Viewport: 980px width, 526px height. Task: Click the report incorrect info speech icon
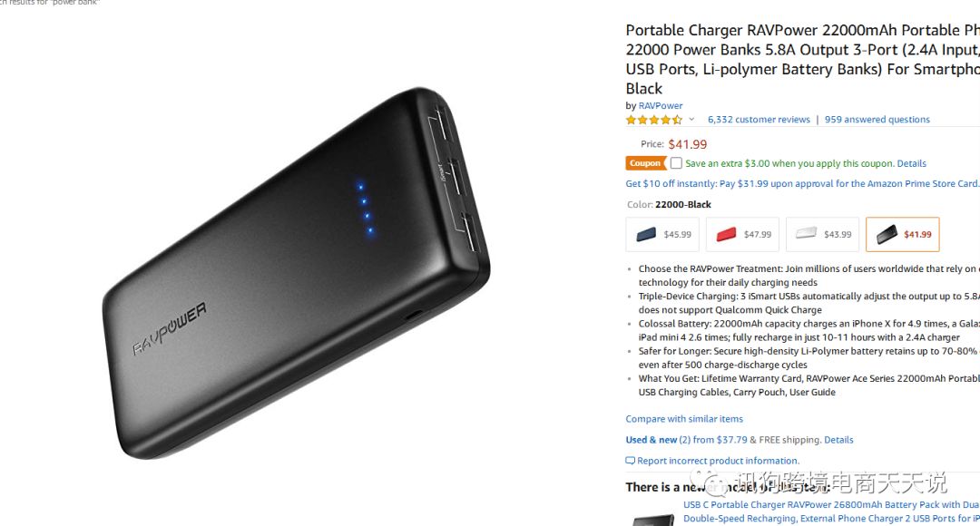pyautogui.click(x=630, y=461)
